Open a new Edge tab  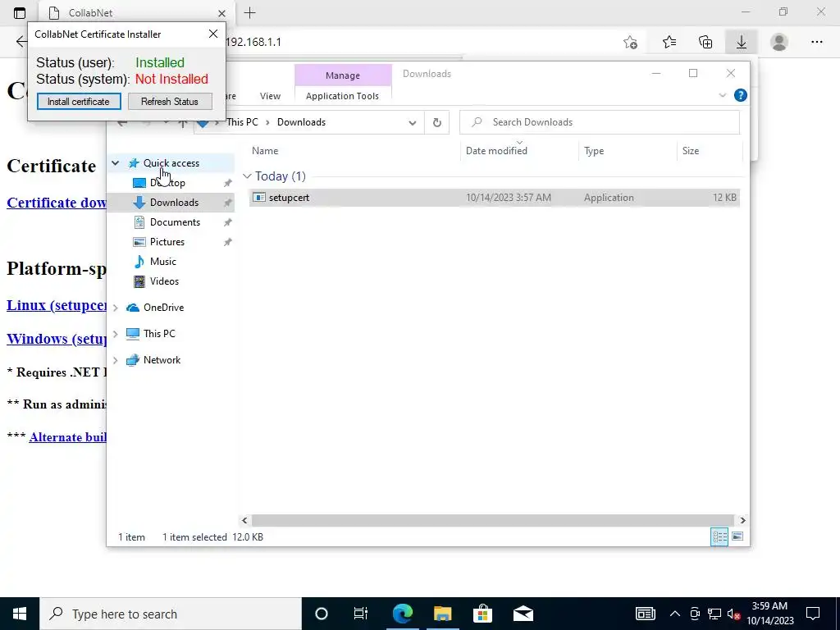(x=249, y=13)
